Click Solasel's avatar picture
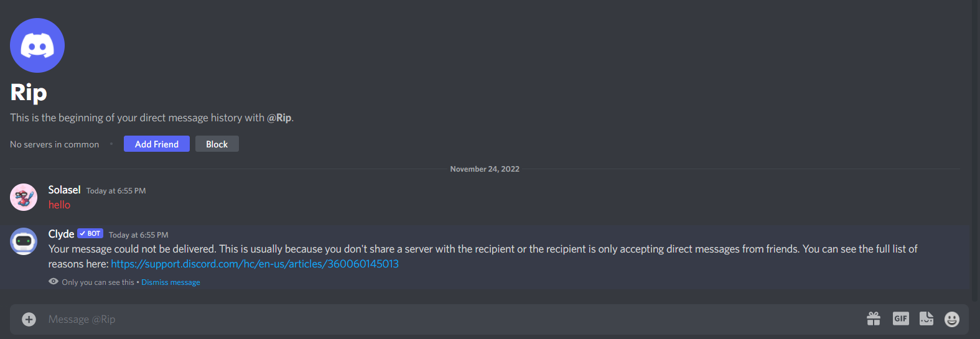Viewport: 980px width, 339px height. (x=24, y=197)
